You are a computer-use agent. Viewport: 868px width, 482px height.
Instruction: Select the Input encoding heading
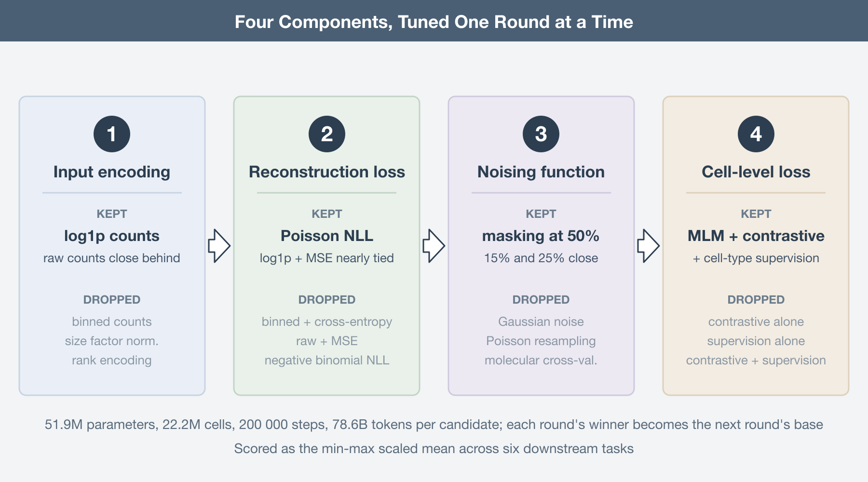[112, 172]
